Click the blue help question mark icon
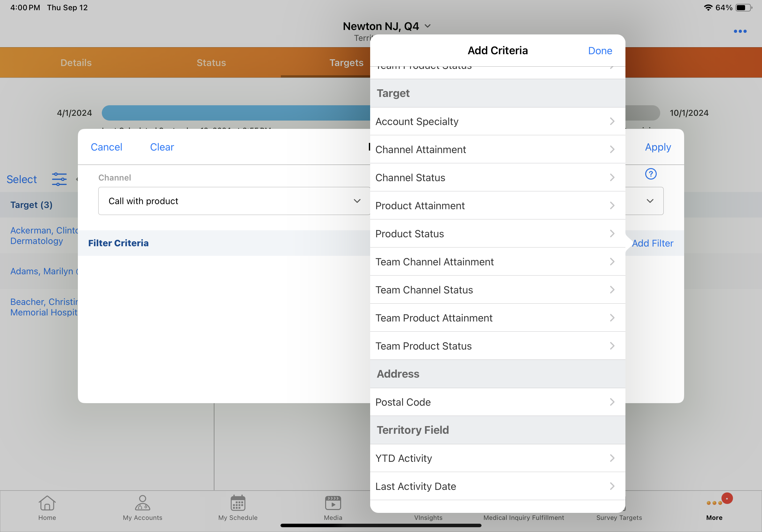The height and width of the screenshot is (532, 762). click(651, 174)
